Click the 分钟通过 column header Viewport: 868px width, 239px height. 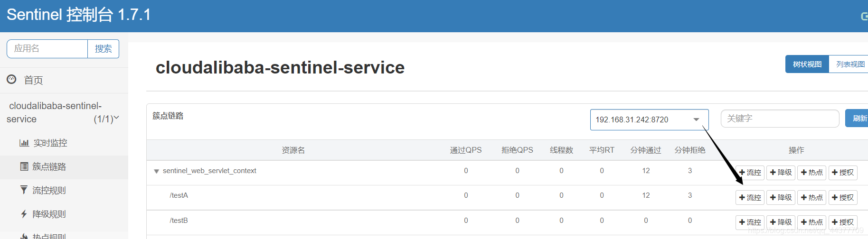[646, 150]
